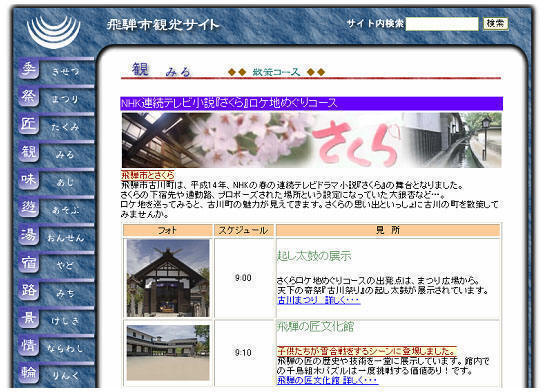Open the 季 きせつ season menu
544x392 pixels.
pyautogui.click(x=56, y=70)
